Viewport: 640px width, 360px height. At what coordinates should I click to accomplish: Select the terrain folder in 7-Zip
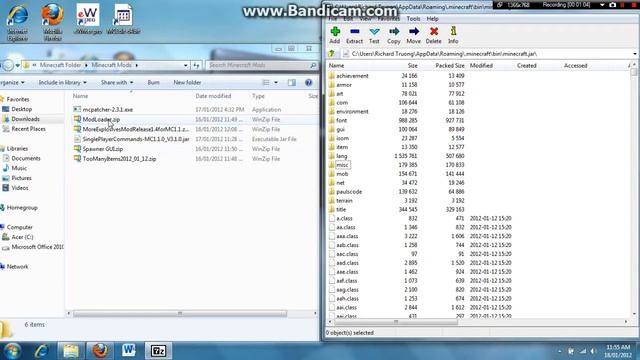pyautogui.click(x=344, y=201)
